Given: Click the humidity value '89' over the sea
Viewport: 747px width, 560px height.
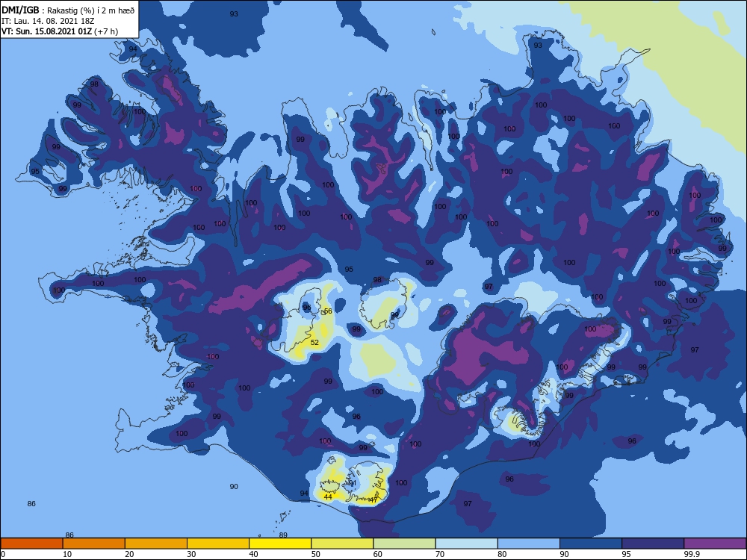Looking at the screenshot, I should point(283,535).
